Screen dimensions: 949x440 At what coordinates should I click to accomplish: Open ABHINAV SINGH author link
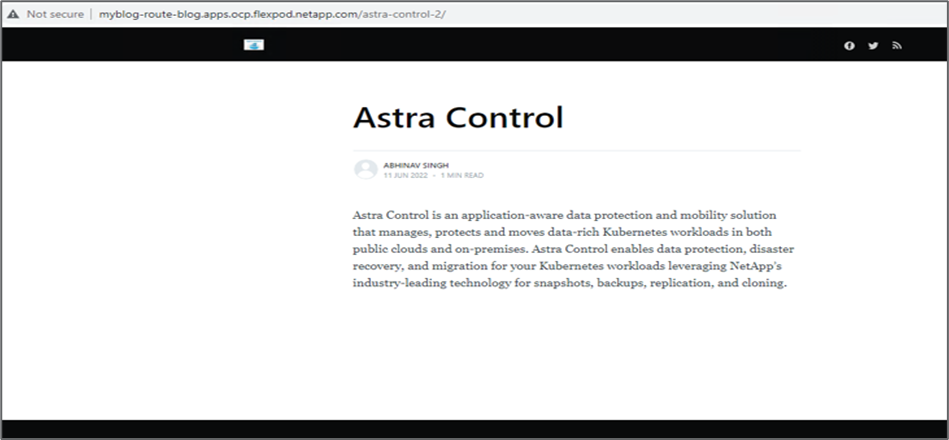(416, 165)
